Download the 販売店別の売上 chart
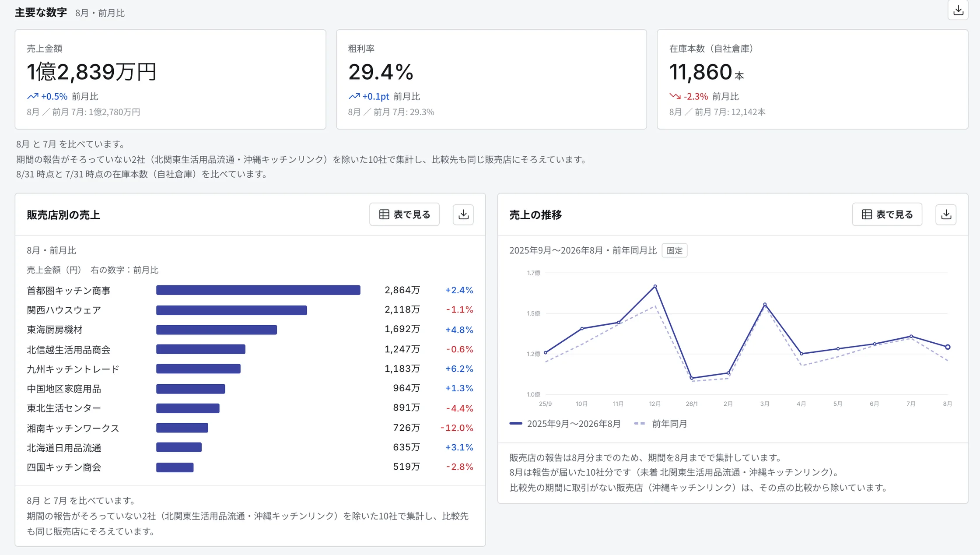Viewport: 980px width, 555px height. (463, 214)
